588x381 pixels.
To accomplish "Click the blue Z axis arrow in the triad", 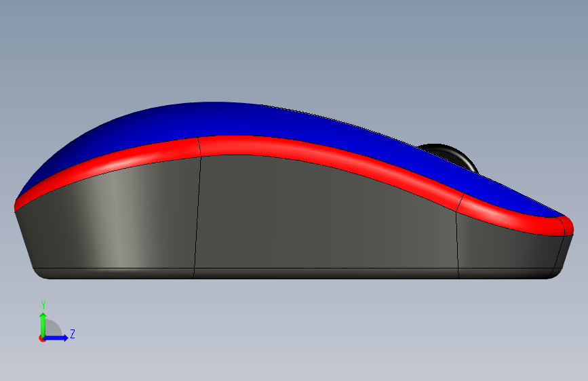I will 56,338.
